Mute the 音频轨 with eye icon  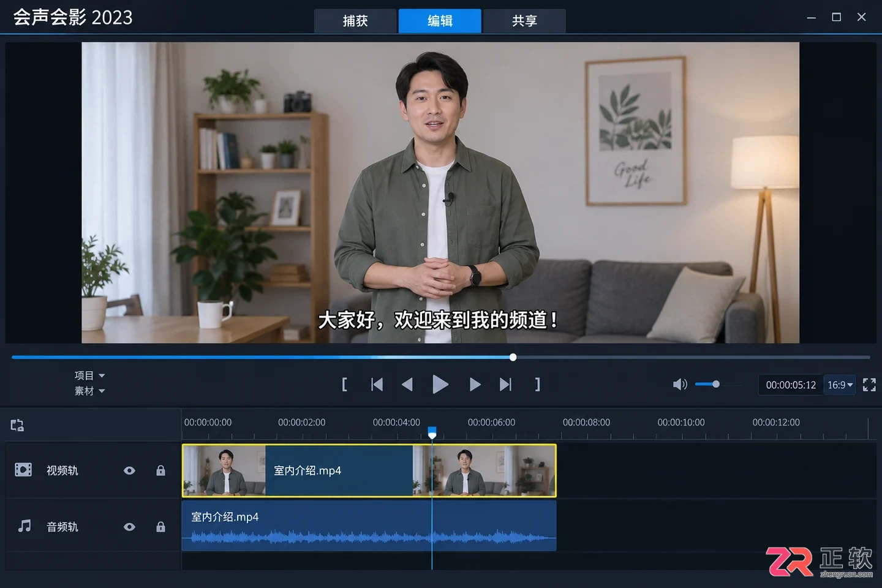tap(129, 527)
